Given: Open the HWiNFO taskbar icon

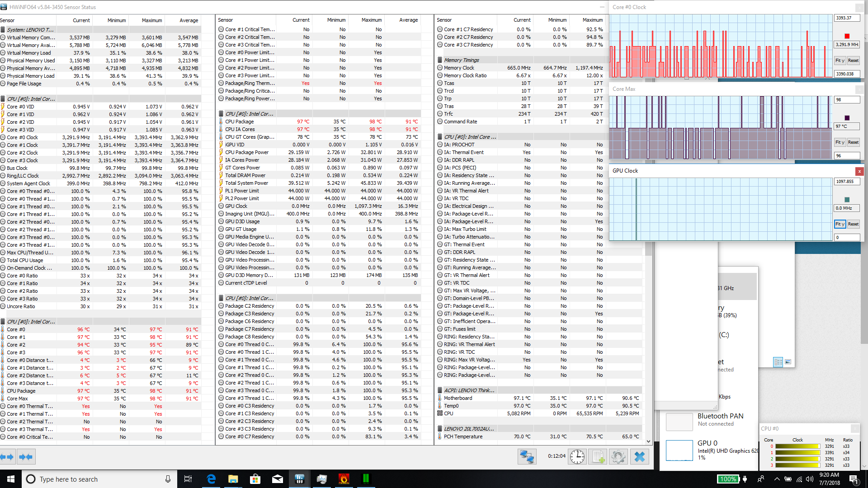Looking at the screenshot, I should click(x=299, y=479).
